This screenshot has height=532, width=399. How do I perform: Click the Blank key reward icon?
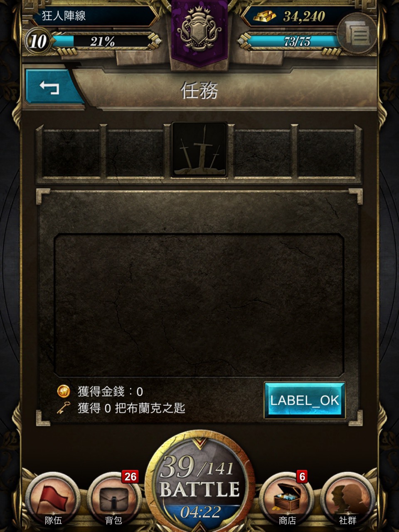tap(63, 408)
